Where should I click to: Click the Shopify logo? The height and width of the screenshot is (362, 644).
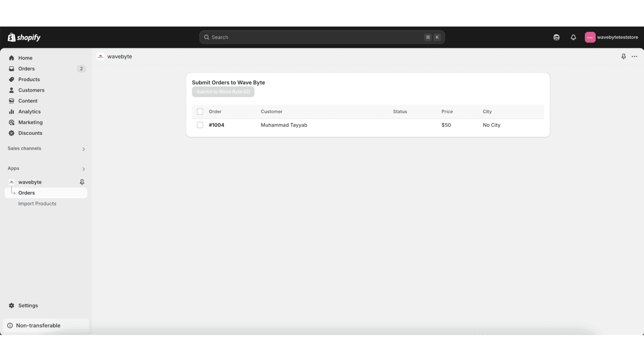(x=24, y=37)
